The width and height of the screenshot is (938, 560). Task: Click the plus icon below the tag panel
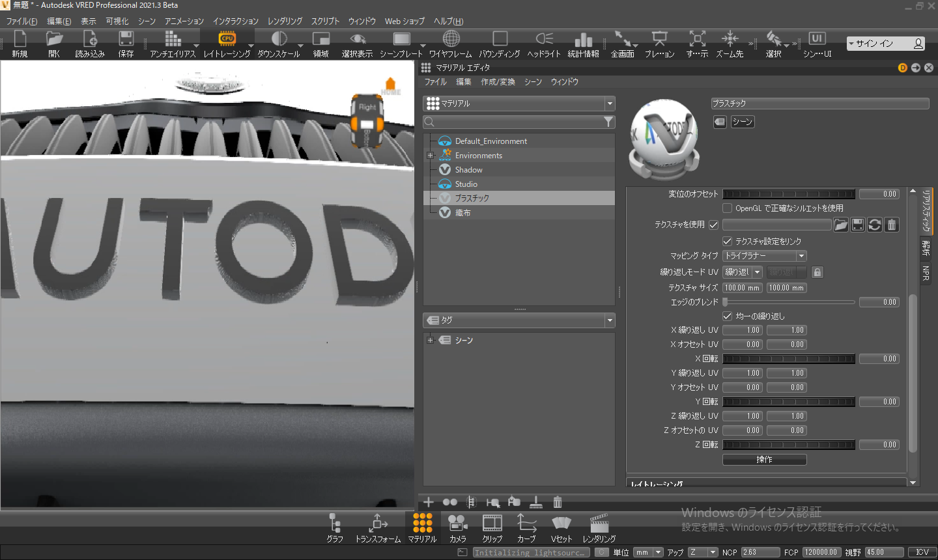429,502
